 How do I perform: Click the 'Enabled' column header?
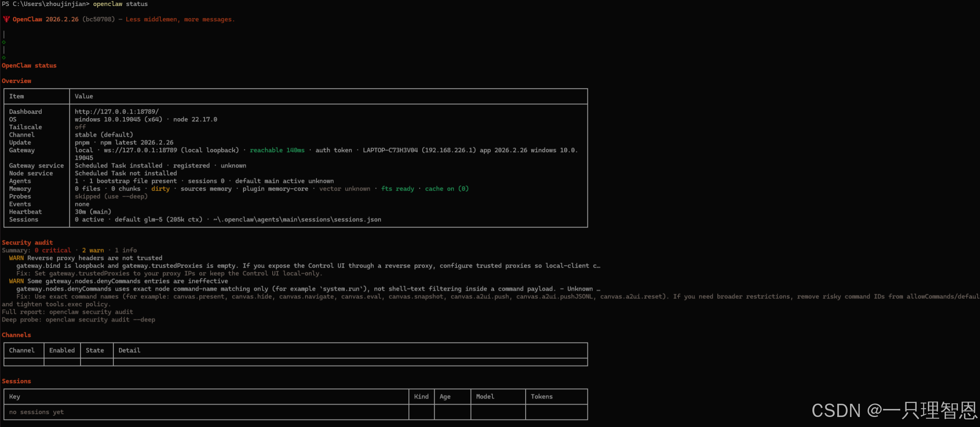[62, 350]
